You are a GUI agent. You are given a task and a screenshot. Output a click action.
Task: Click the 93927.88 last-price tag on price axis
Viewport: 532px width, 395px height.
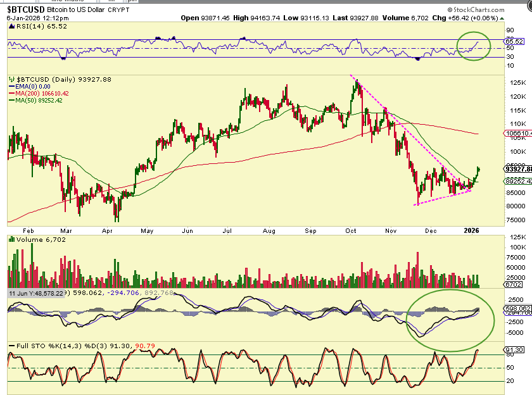point(519,169)
